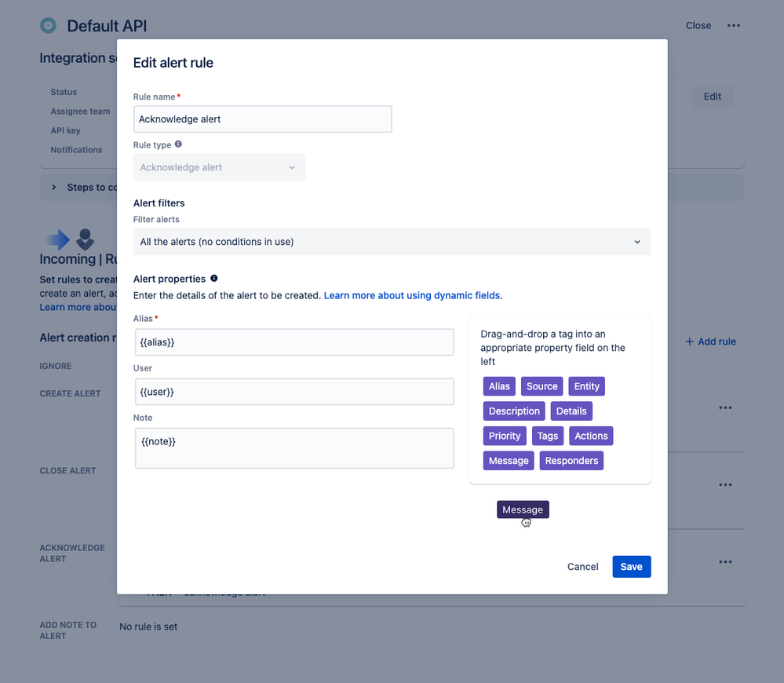Expand the Steps to configure section
Viewport: 784px width, 683px height.
(x=54, y=187)
